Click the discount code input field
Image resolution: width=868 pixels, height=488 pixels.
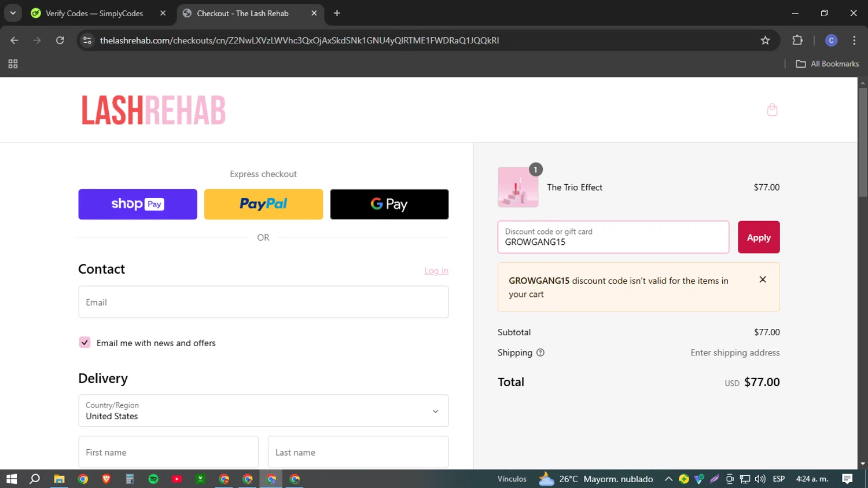[613, 237]
